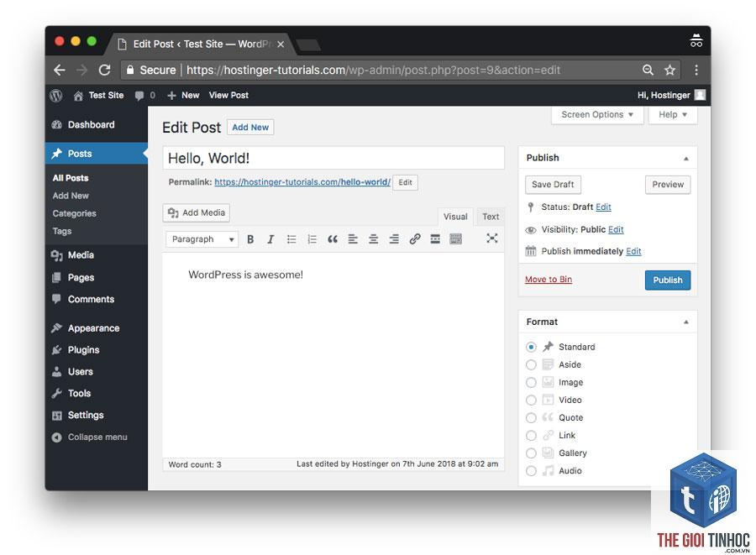
Task: Edit the post Status
Action: (603, 207)
